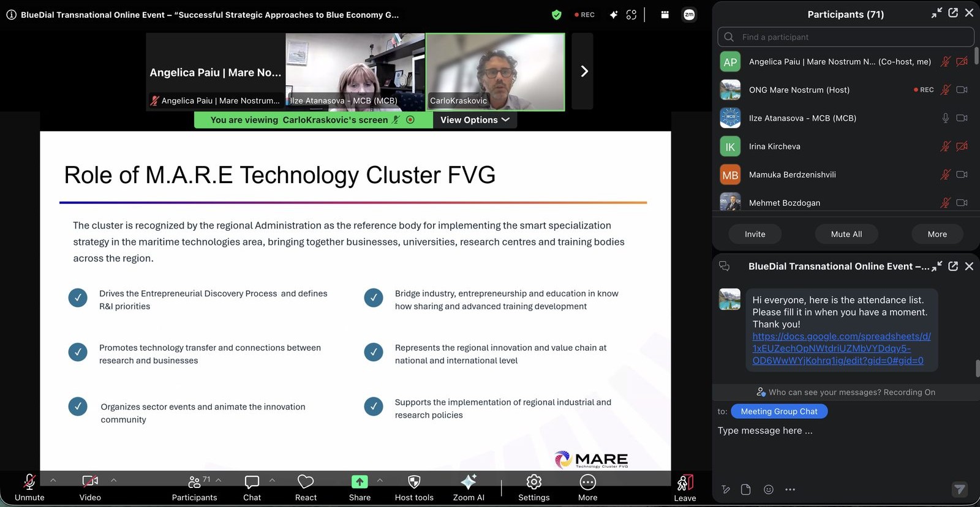
Task: Select CarloKraskovic's video thumbnail
Action: click(x=496, y=72)
